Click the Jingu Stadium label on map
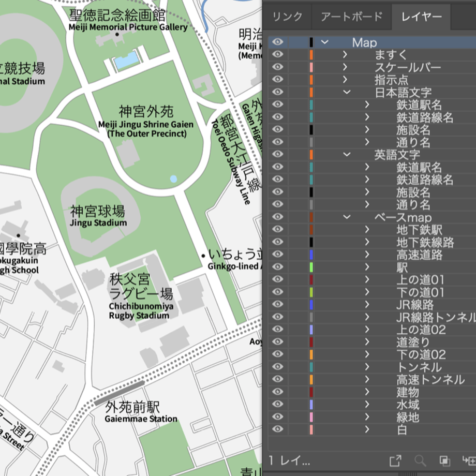476x476 pixels. [98, 223]
